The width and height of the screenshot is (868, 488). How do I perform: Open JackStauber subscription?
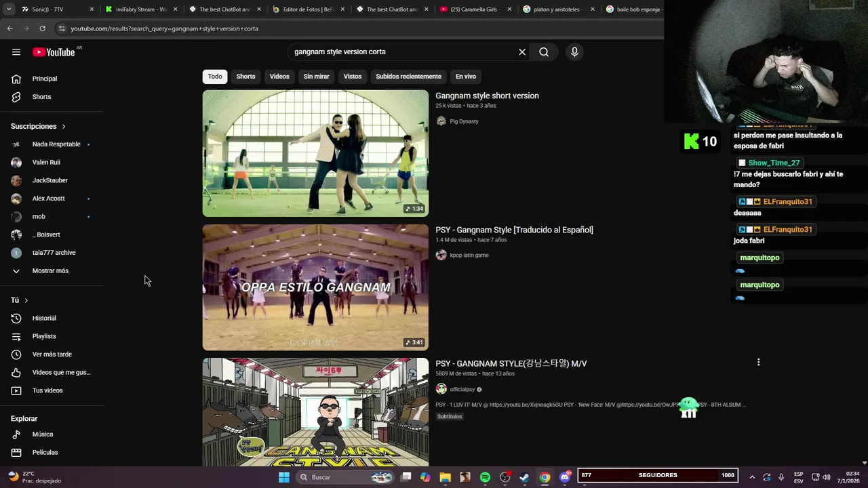pos(52,181)
